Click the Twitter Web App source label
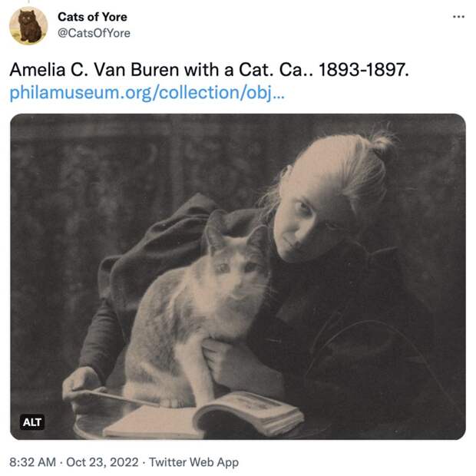The image size is (476, 476). 193,462
